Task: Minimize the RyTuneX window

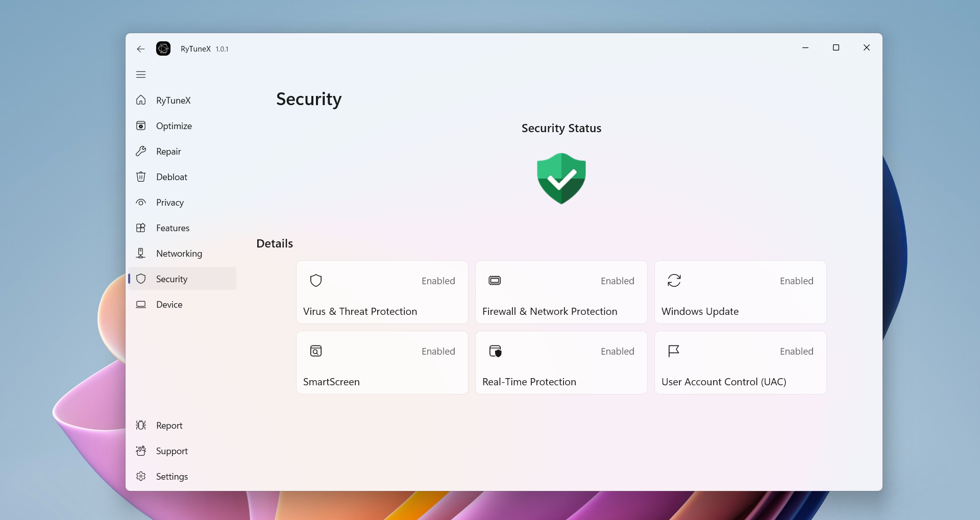Action: (805, 47)
